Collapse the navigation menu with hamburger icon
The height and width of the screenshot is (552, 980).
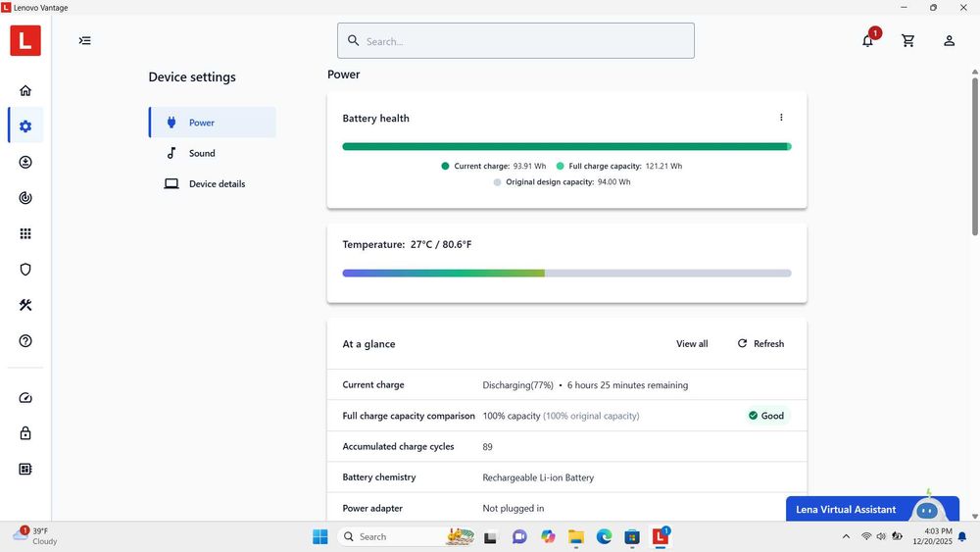point(85,40)
